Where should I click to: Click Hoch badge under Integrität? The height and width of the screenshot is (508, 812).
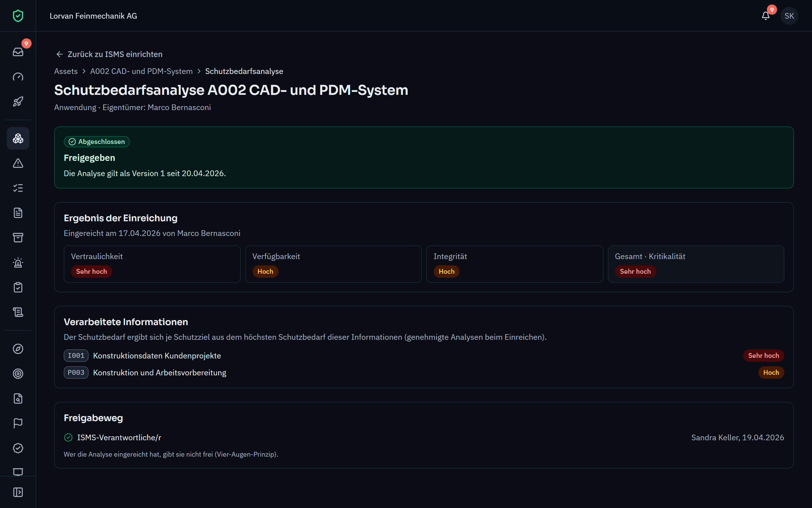447,271
